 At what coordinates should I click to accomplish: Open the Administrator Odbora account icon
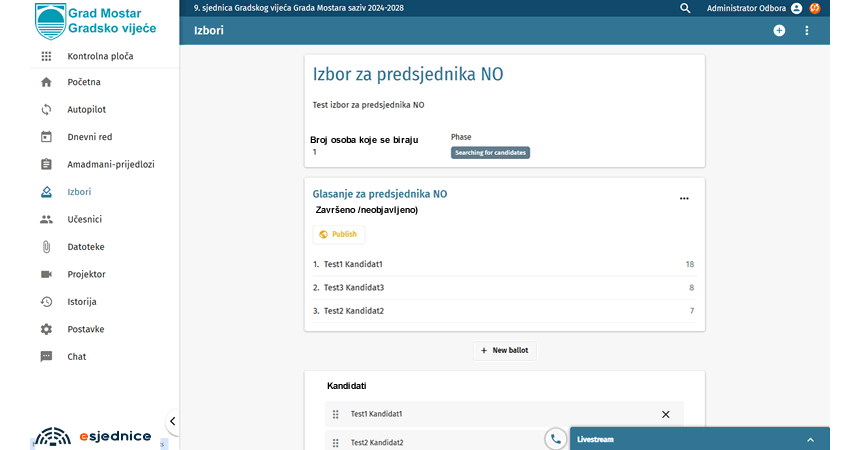[x=797, y=8]
